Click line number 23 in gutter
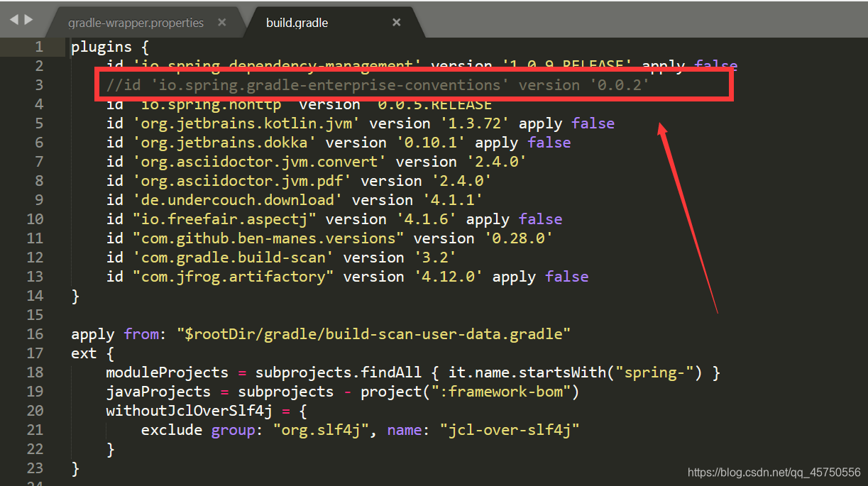This screenshot has width=868, height=486. click(x=35, y=468)
